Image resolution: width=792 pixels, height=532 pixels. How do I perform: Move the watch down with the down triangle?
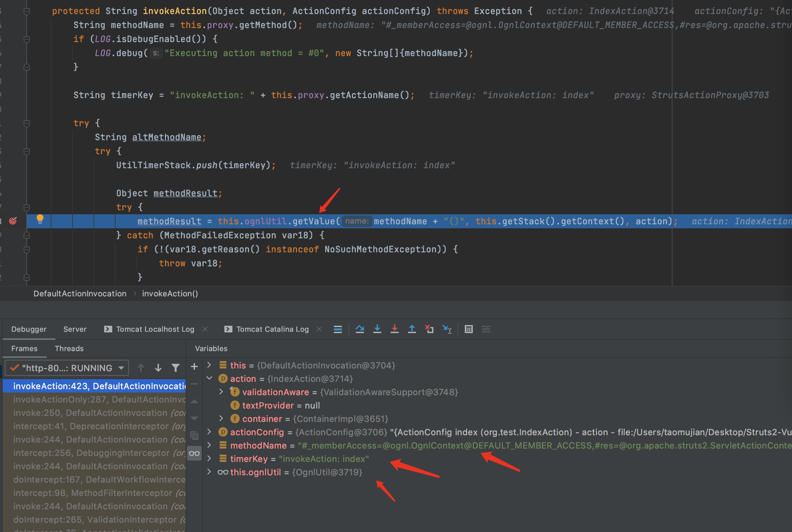pyautogui.click(x=194, y=418)
